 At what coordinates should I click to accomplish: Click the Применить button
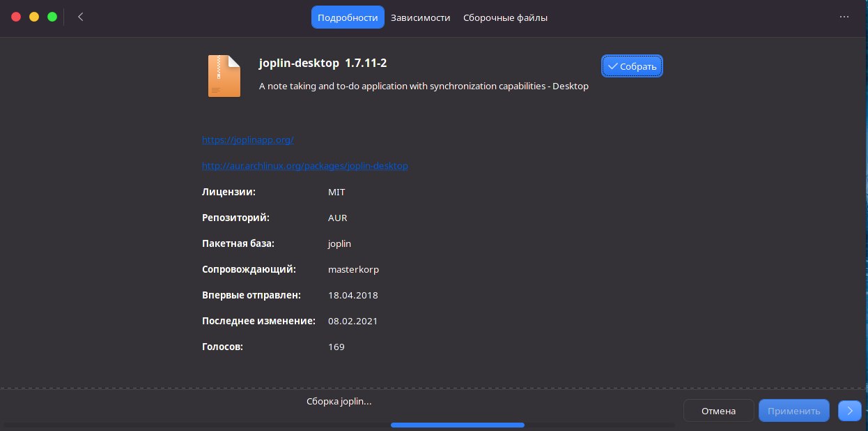coord(794,411)
